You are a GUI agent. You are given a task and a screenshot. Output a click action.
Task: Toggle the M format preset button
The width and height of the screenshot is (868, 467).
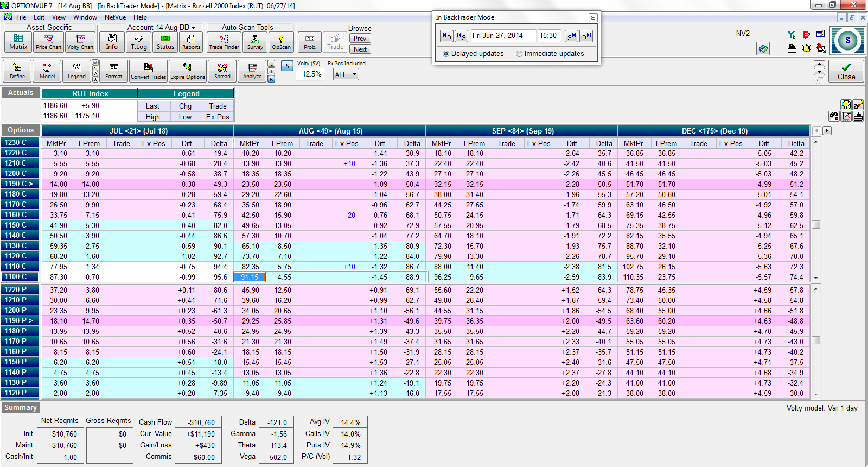coord(95,63)
